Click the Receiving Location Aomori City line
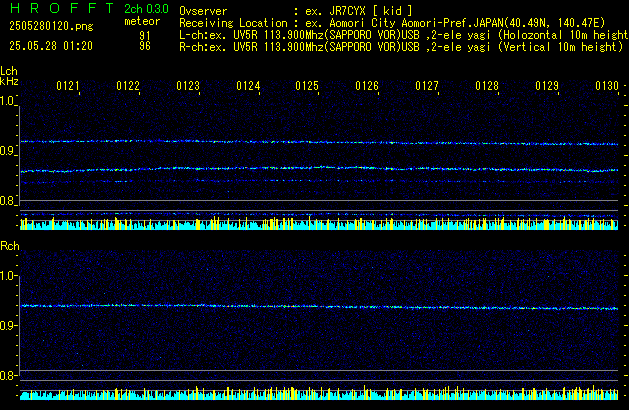The height and width of the screenshot is (410, 629). (392, 23)
